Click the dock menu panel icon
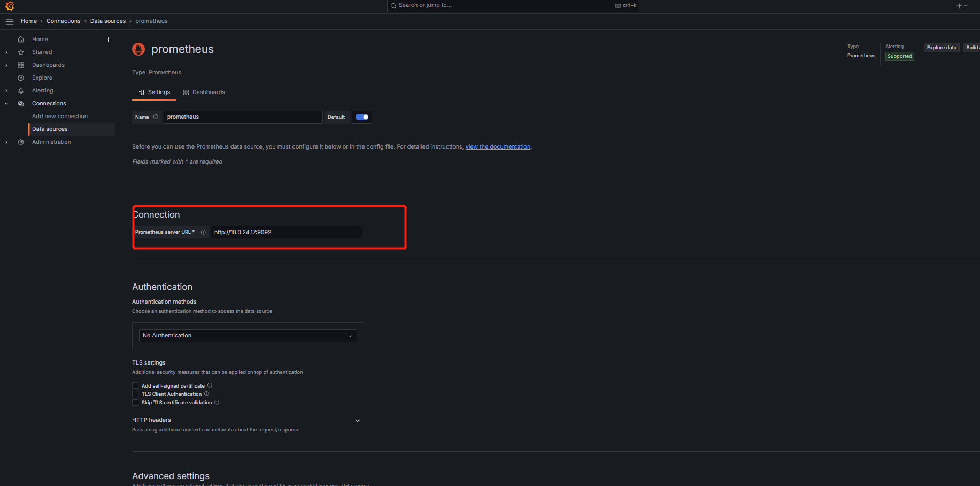 click(111, 40)
